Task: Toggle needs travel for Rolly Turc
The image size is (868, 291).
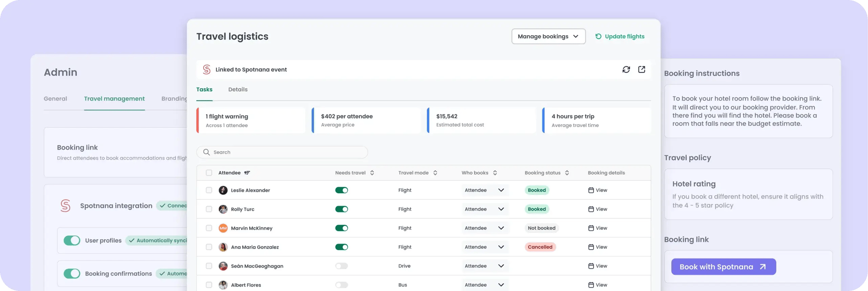Action: pyautogui.click(x=342, y=209)
